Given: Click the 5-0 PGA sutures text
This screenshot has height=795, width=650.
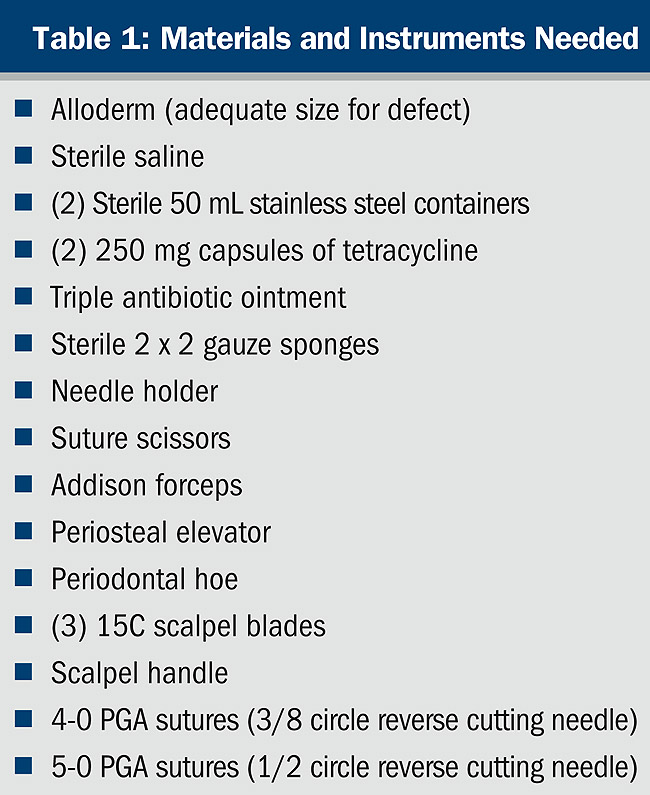Looking at the screenshot, I should point(344,767).
